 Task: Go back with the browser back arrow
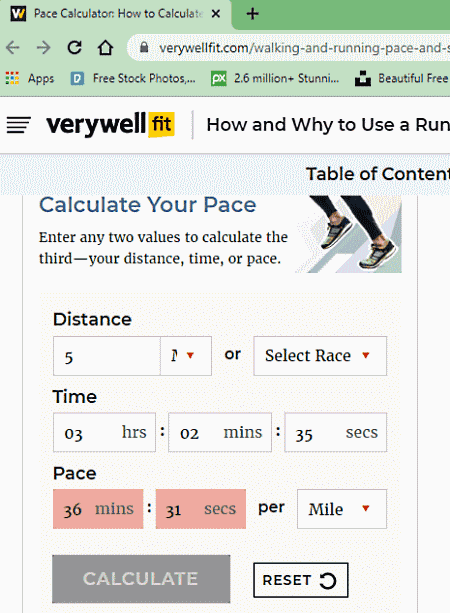13,48
